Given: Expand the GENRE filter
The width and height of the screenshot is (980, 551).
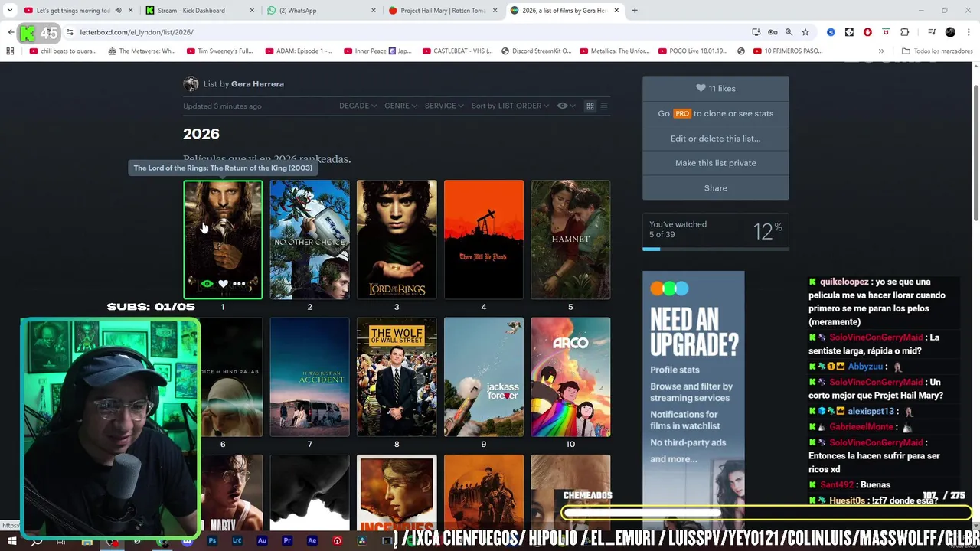Looking at the screenshot, I should click(x=400, y=106).
